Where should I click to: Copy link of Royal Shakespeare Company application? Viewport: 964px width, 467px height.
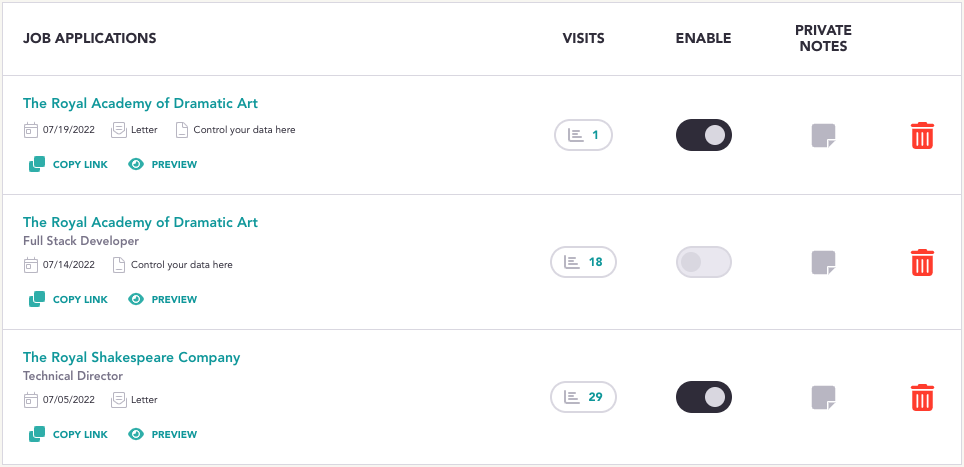coord(68,434)
